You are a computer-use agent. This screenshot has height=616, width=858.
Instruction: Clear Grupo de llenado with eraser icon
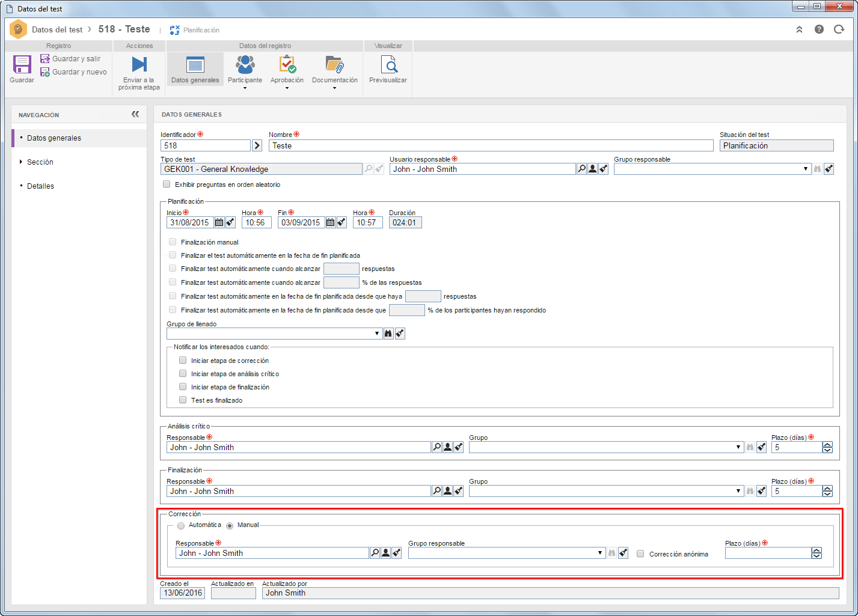coord(400,334)
